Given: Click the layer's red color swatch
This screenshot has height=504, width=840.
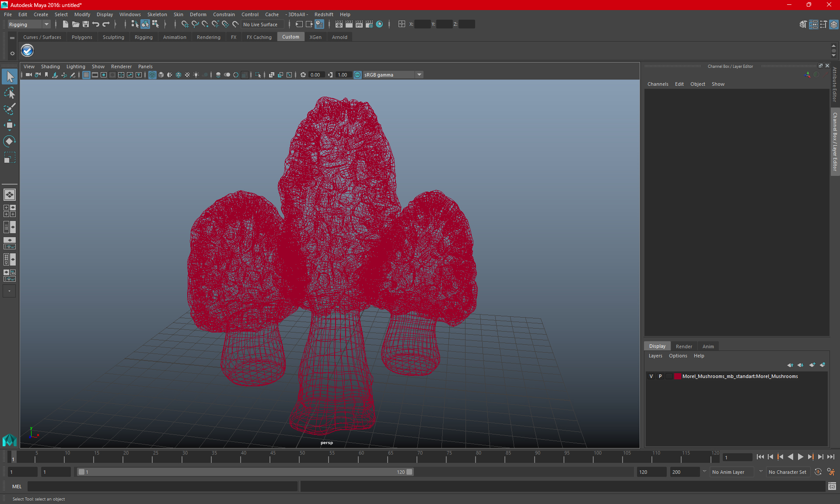Looking at the screenshot, I should pyautogui.click(x=678, y=376).
